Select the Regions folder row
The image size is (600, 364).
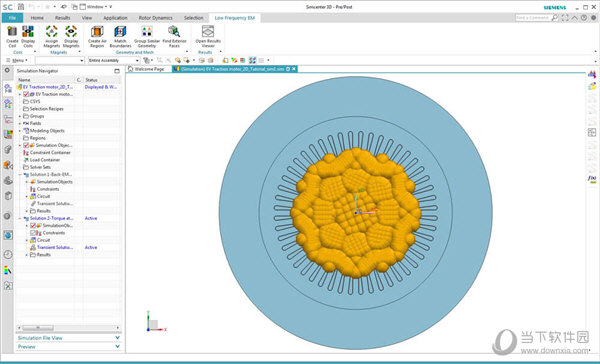pyautogui.click(x=38, y=138)
